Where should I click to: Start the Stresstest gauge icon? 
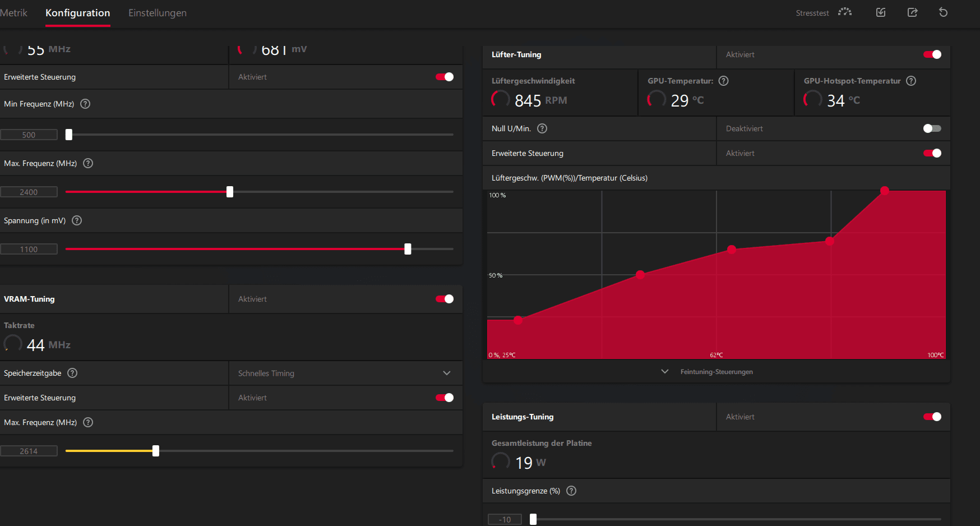click(x=845, y=12)
